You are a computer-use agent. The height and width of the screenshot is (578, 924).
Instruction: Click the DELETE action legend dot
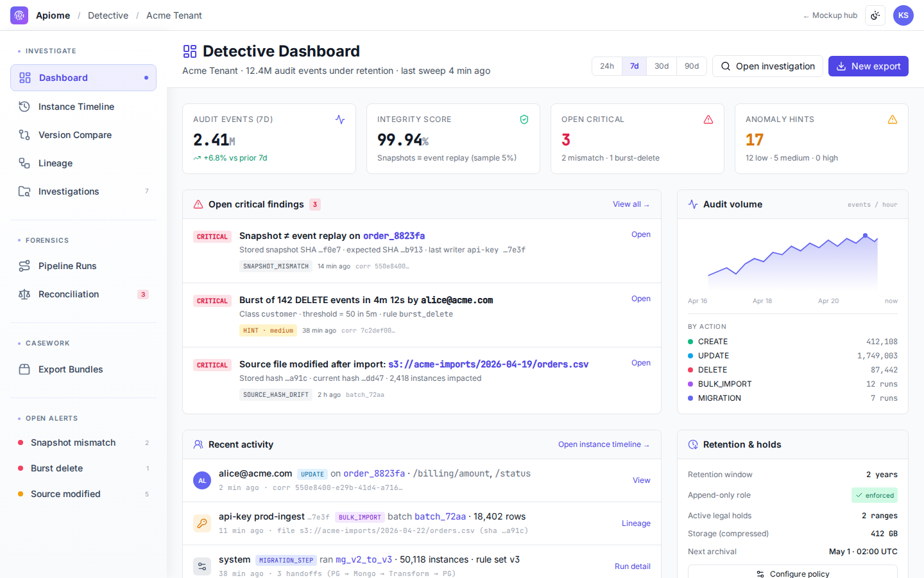[x=690, y=370]
